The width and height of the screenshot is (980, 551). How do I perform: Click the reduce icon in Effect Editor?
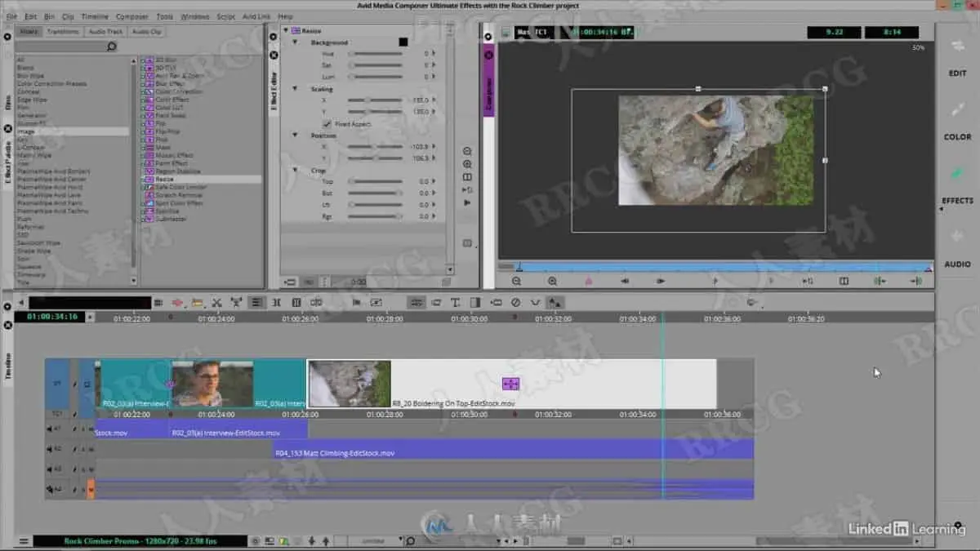(x=467, y=152)
